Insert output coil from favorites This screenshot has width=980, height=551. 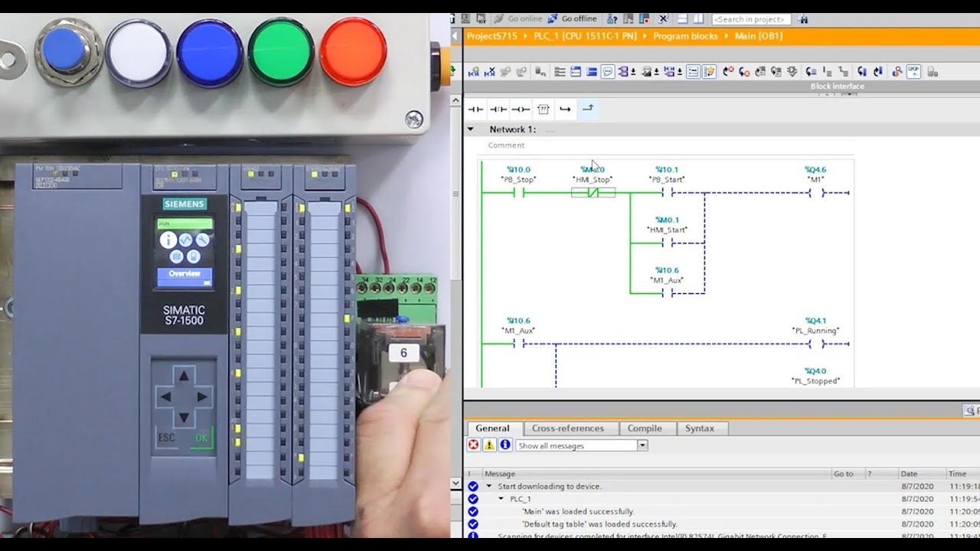[521, 109]
